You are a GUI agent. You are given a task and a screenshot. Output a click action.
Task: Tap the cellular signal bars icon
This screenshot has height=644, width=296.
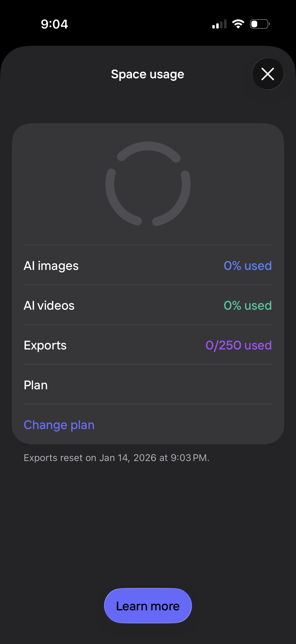pyautogui.click(x=219, y=24)
